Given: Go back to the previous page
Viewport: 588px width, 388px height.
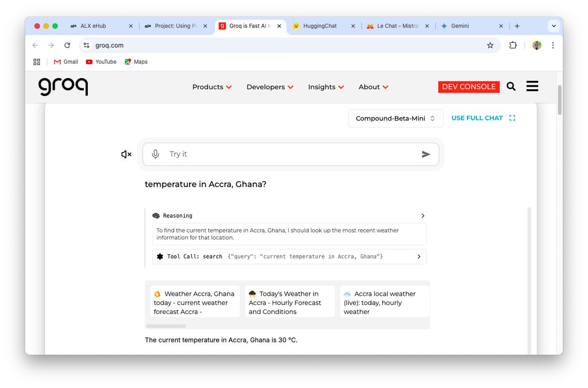Looking at the screenshot, I should [35, 45].
